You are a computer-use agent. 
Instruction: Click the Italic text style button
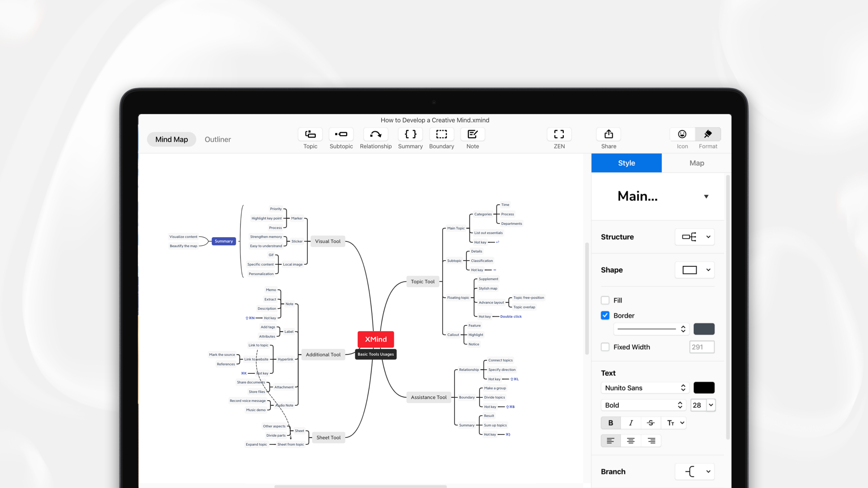coord(631,423)
